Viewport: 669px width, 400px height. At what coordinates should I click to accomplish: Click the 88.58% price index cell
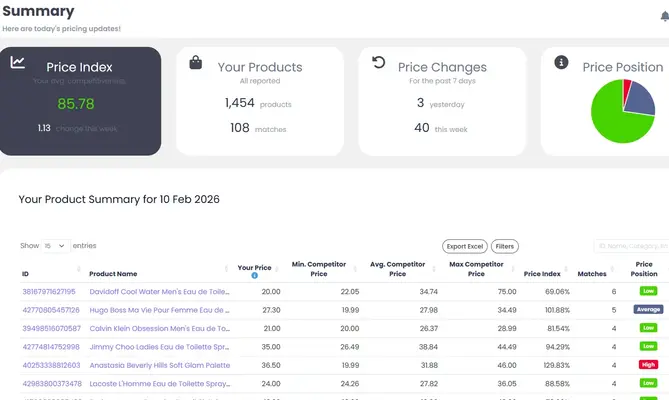(557, 383)
